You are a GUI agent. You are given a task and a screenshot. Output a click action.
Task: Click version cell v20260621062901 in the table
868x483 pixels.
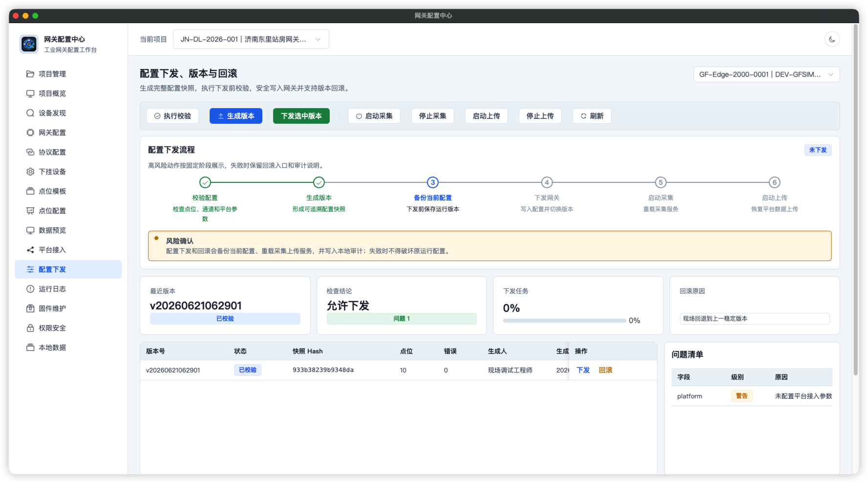173,370
